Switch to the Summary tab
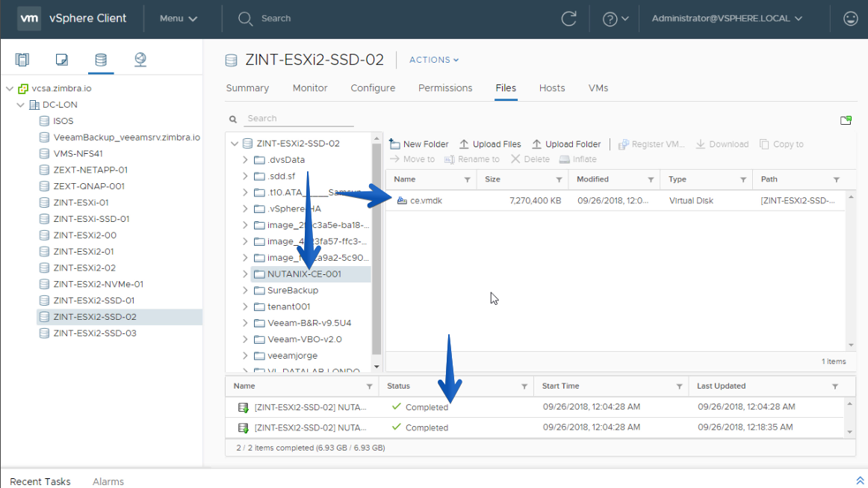Image resolution: width=868 pixels, height=488 pixels. [247, 88]
